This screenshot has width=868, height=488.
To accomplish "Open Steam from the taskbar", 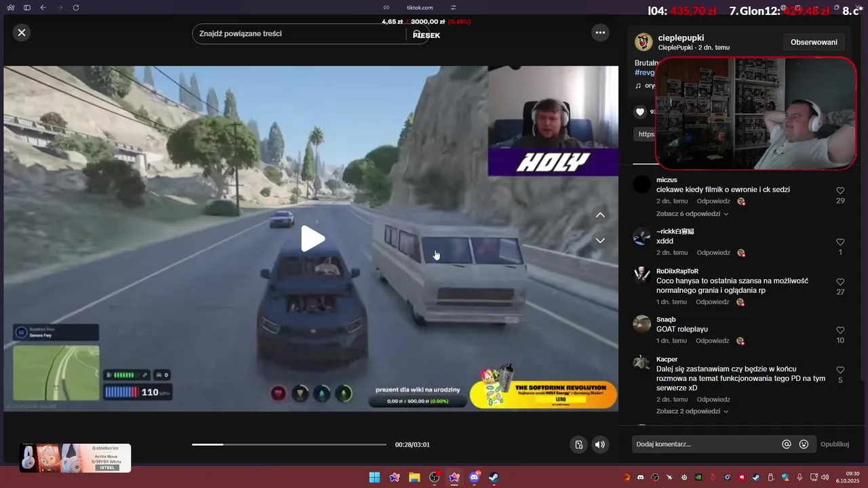I will pyautogui.click(x=494, y=477).
